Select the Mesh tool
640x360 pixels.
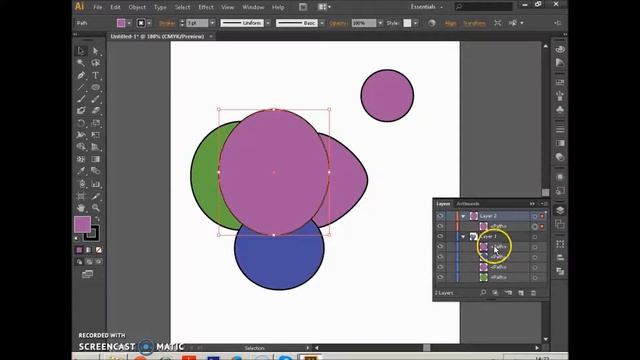coord(81,159)
